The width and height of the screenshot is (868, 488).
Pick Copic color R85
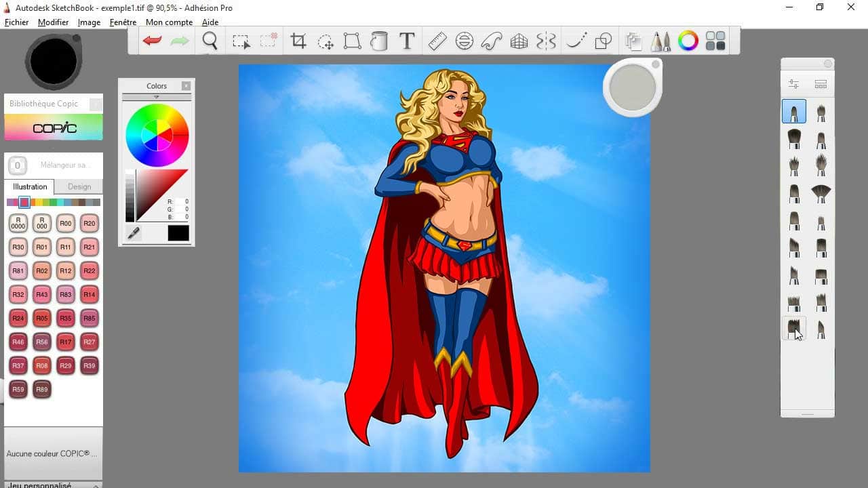[x=90, y=318]
